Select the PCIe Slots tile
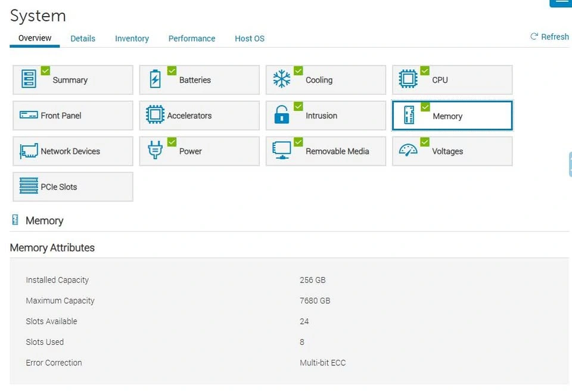This screenshot has height=392, width=572. (73, 187)
